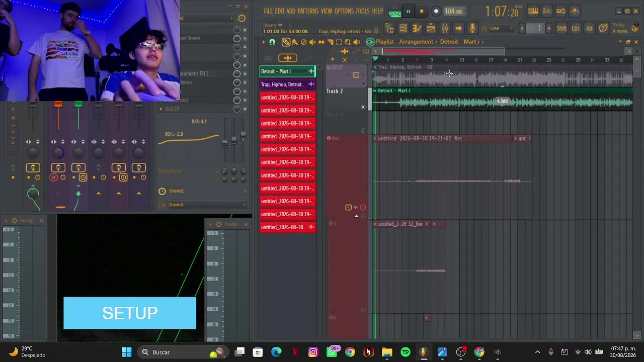Select the Slice tool in Playlist toolbar

pos(330,42)
